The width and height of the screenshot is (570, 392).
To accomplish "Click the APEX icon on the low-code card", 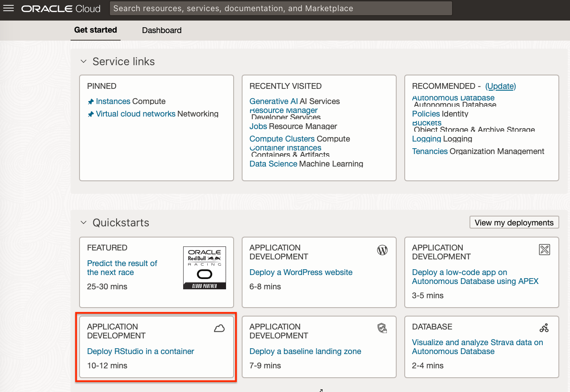I will [x=545, y=250].
